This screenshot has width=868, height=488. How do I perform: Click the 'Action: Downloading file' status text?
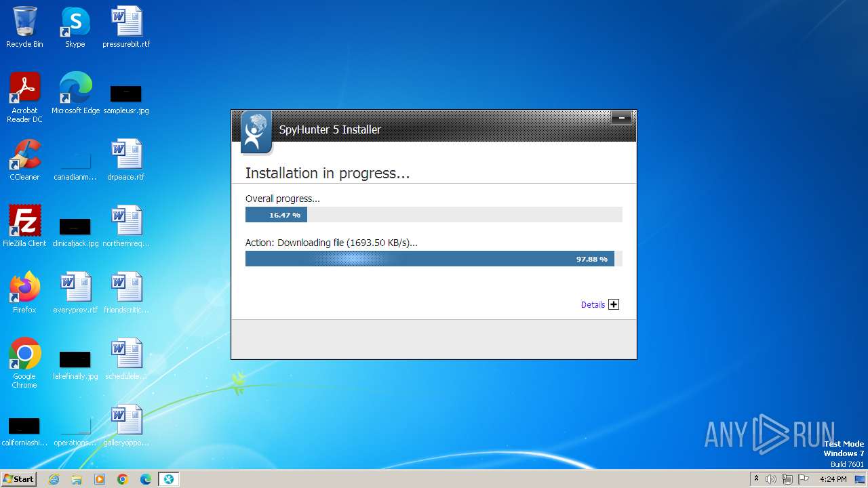click(332, 243)
